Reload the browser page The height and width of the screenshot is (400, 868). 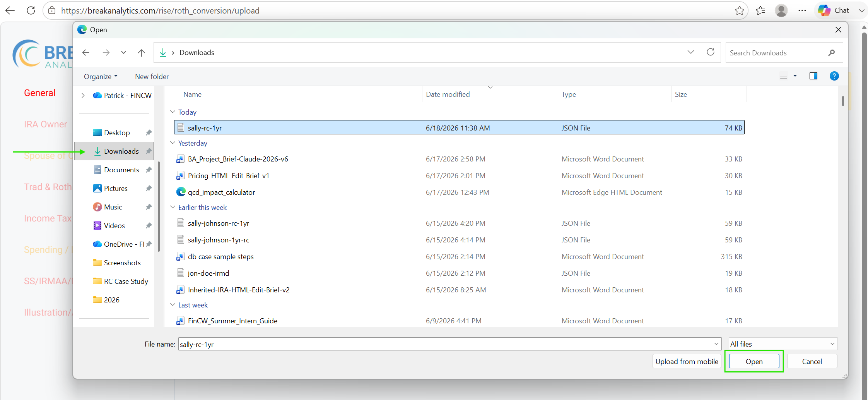tap(31, 10)
